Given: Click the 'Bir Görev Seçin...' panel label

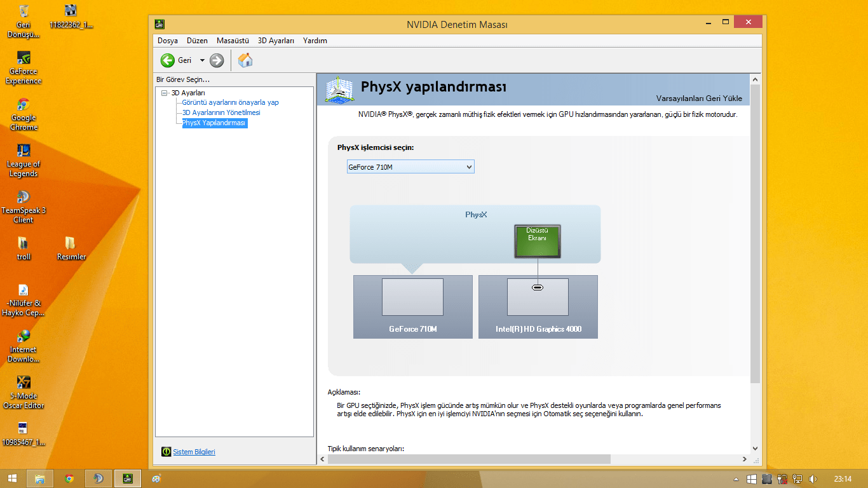Looking at the screenshot, I should (183, 79).
